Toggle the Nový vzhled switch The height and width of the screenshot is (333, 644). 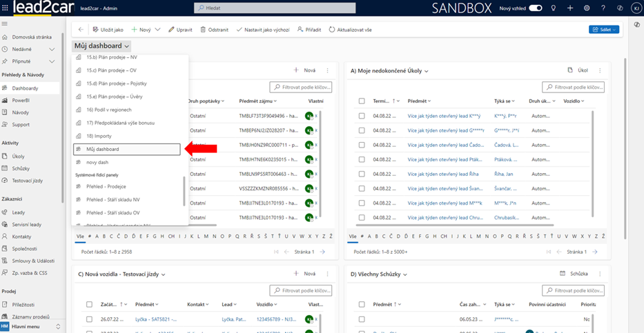click(x=536, y=8)
